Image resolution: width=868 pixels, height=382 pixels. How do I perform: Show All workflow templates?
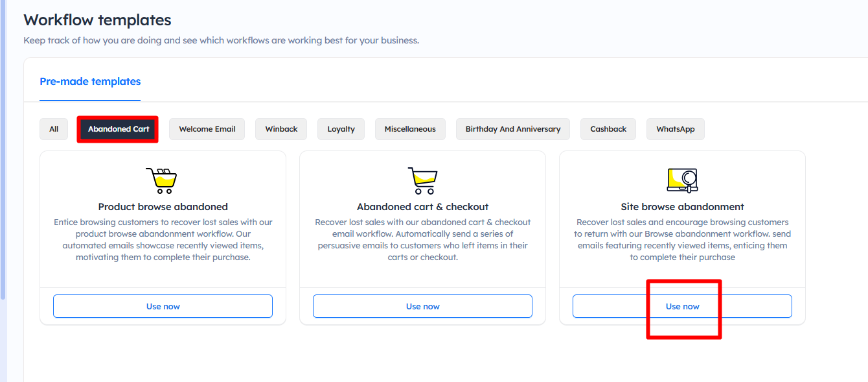(x=54, y=129)
